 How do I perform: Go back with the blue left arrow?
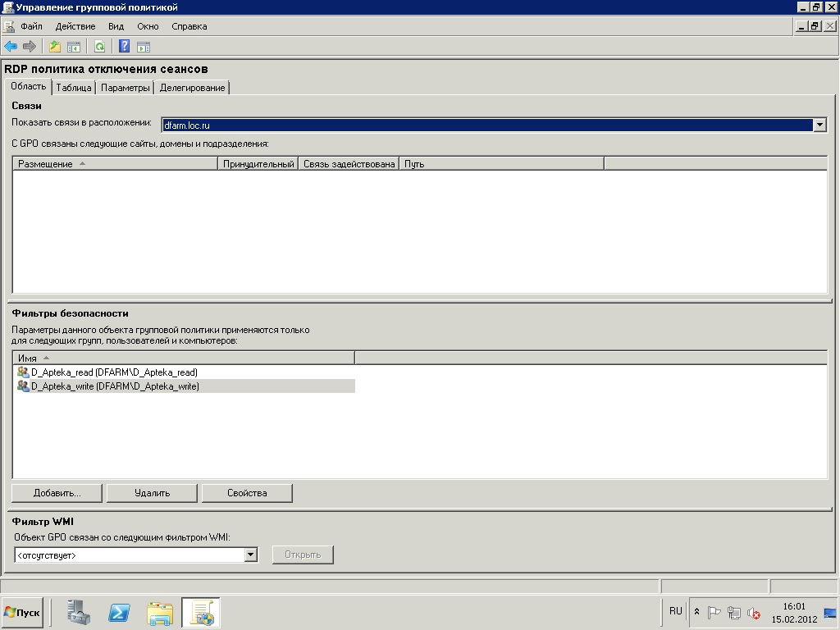tap(11, 47)
